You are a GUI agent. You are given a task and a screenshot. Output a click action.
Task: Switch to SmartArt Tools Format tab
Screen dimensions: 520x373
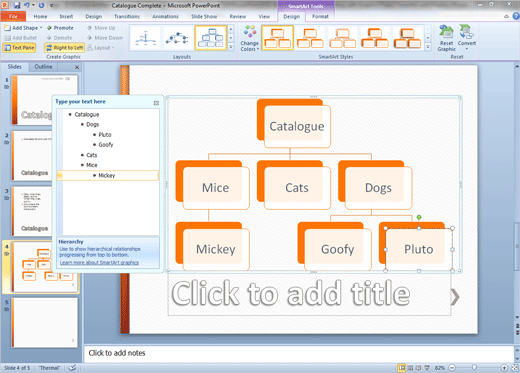pyautogui.click(x=320, y=16)
